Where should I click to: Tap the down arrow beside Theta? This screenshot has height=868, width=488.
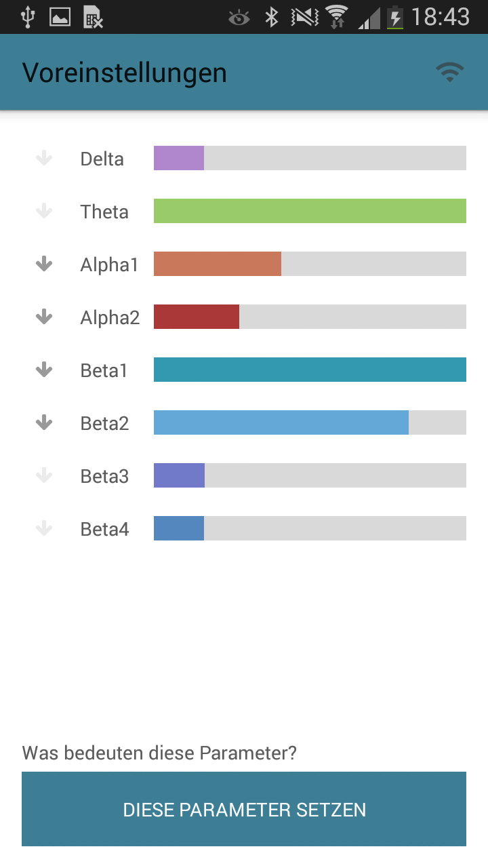44,212
